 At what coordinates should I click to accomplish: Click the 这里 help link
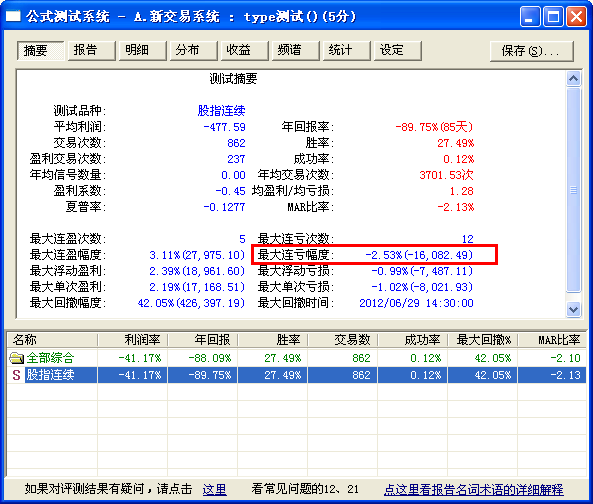pyautogui.click(x=214, y=490)
